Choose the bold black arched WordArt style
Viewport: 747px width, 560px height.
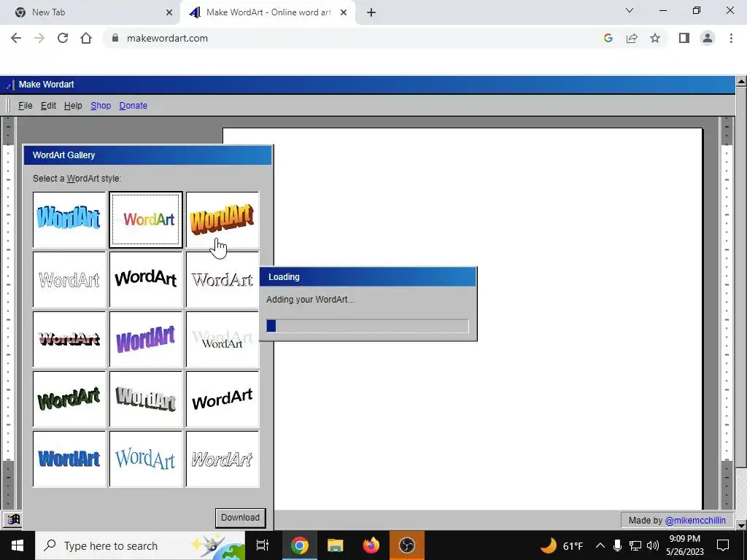(x=146, y=279)
